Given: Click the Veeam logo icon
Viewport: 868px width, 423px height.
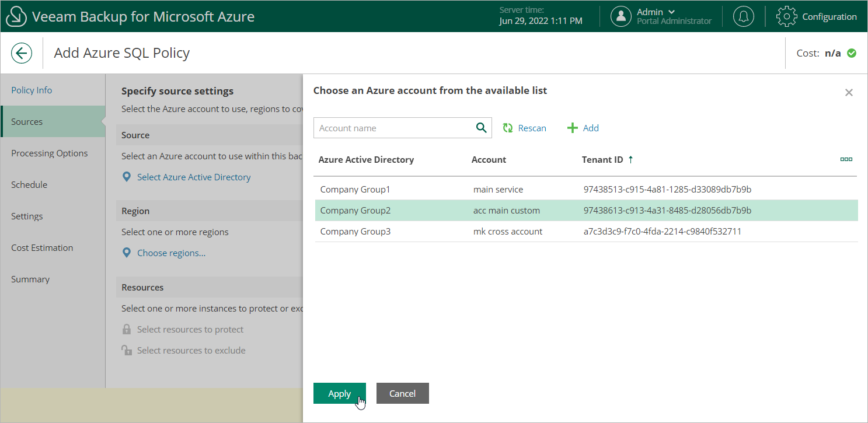Looking at the screenshot, I should (16, 17).
